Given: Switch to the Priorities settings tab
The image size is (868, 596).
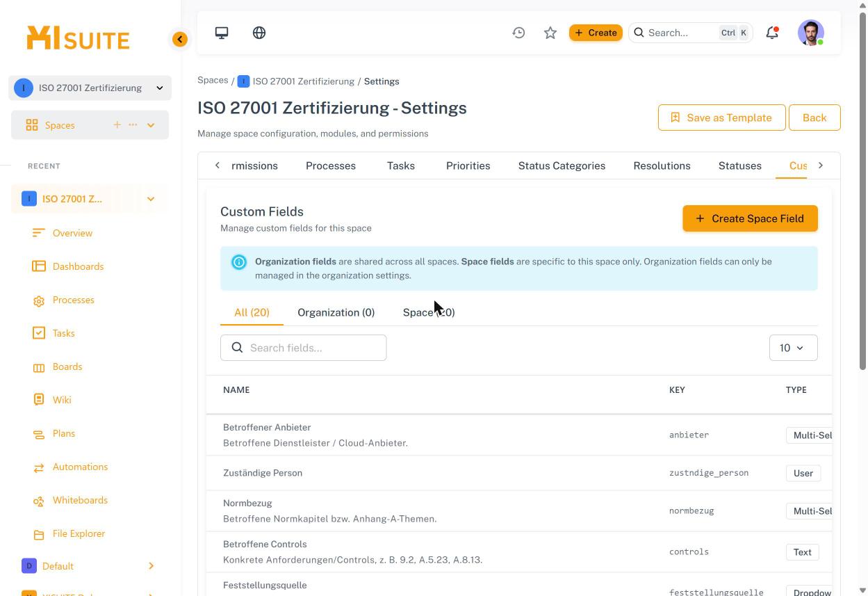Looking at the screenshot, I should pos(468,166).
